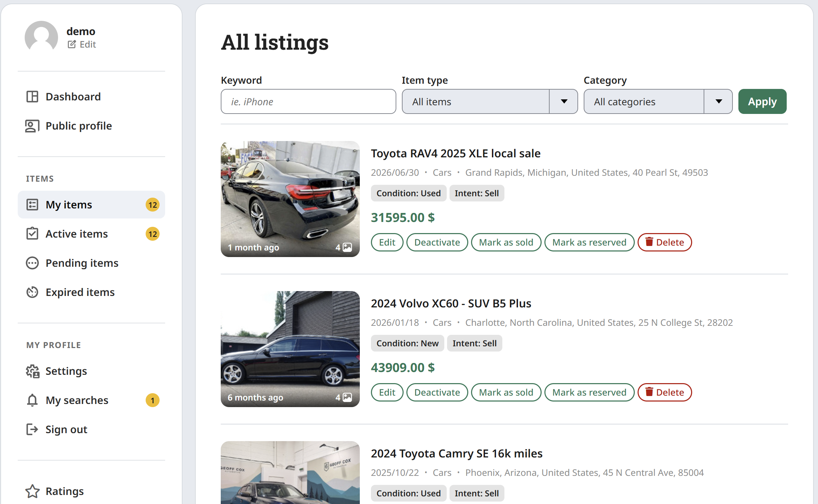Click the My searches count badge 1
818x504 pixels.
click(x=153, y=400)
